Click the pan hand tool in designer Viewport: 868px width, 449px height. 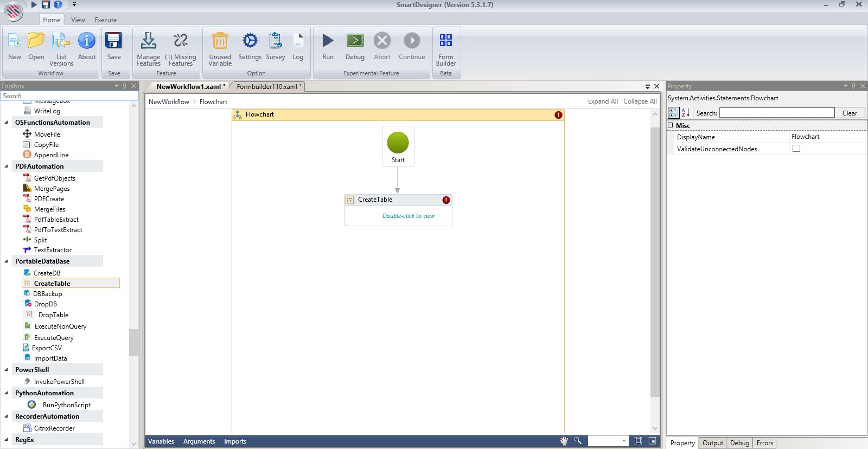[x=564, y=441]
